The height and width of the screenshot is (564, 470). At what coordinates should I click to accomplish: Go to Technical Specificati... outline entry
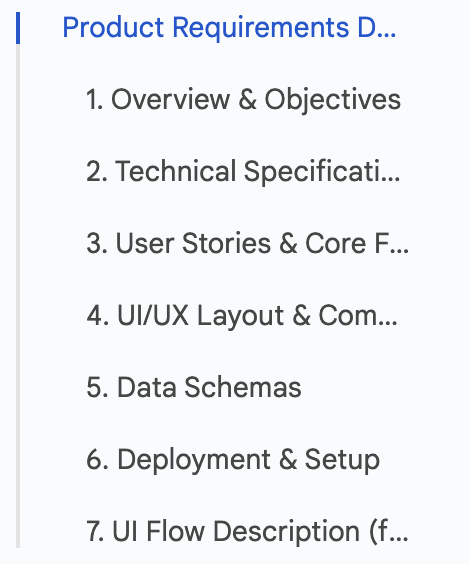[x=243, y=171]
